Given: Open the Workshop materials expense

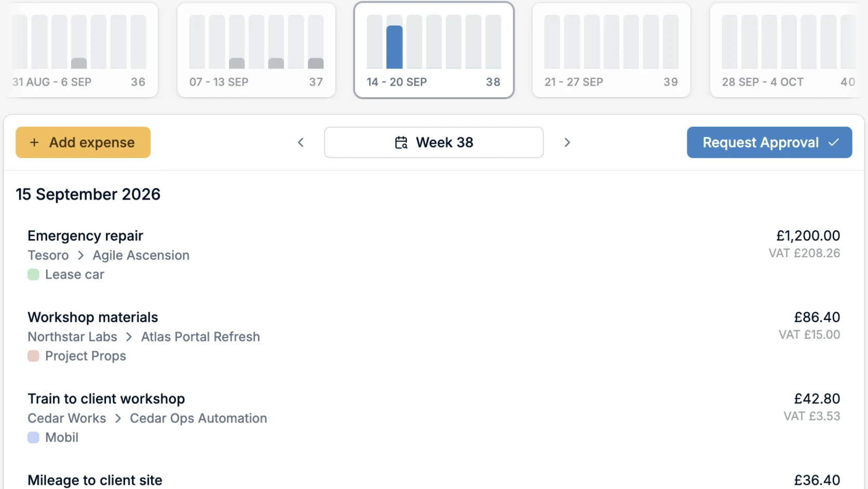Looking at the screenshot, I should click(x=434, y=336).
